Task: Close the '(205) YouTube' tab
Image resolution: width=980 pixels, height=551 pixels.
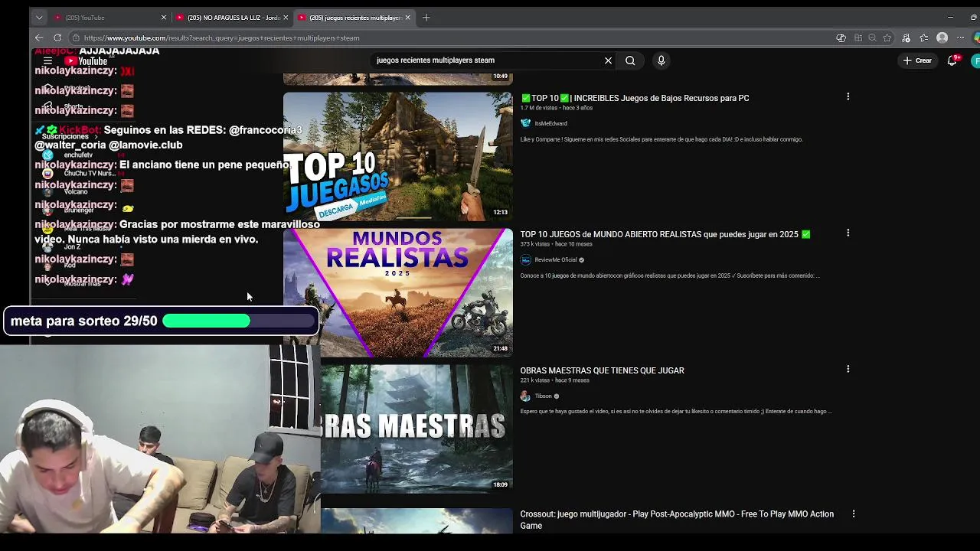Action: pyautogui.click(x=163, y=18)
